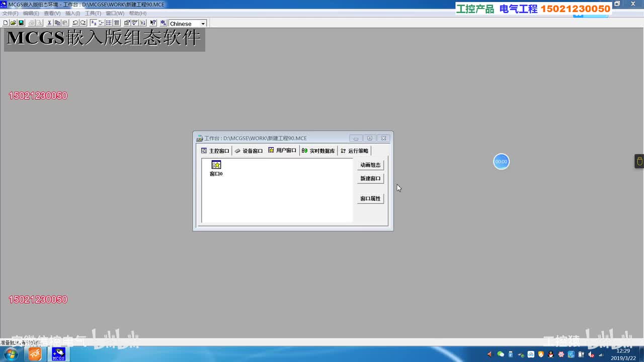Click the New project toolbar icon

click(6, 23)
